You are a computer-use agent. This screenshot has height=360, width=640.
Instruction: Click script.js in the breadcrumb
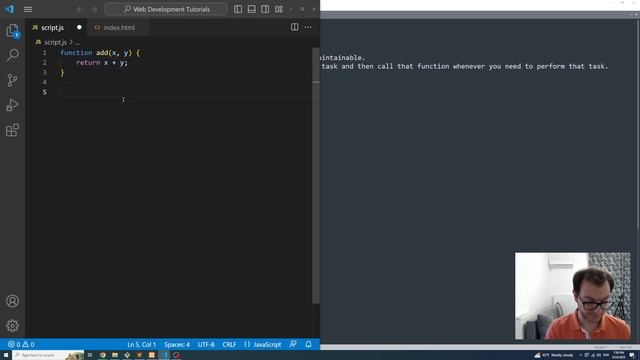[x=55, y=42]
